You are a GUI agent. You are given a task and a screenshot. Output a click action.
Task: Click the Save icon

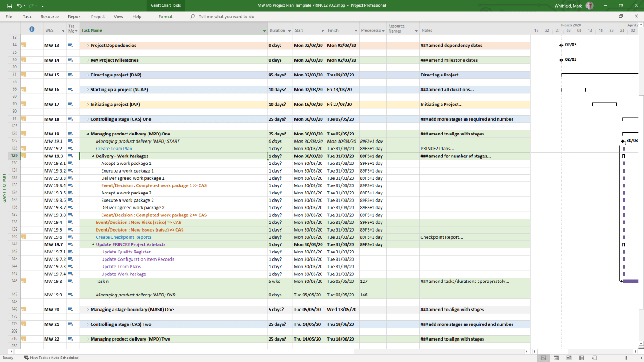(10, 6)
